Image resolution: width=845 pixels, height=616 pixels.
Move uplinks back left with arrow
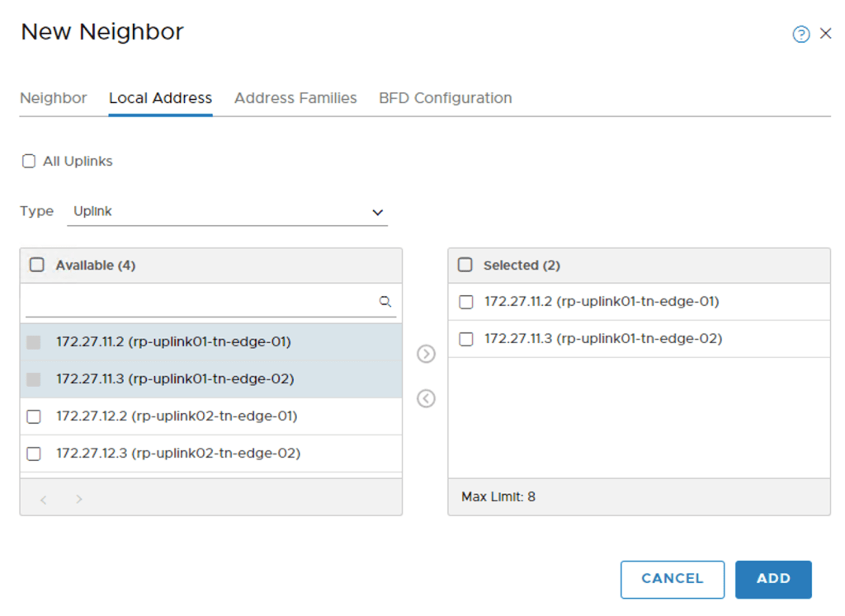[426, 398]
